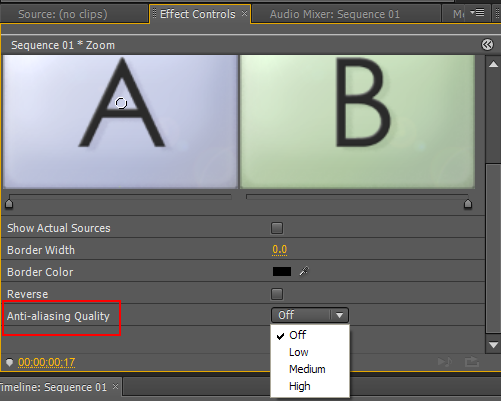Click the timecode 00:00:00:17
Image resolution: width=501 pixels, height=401 pixels.
(47, 362)
